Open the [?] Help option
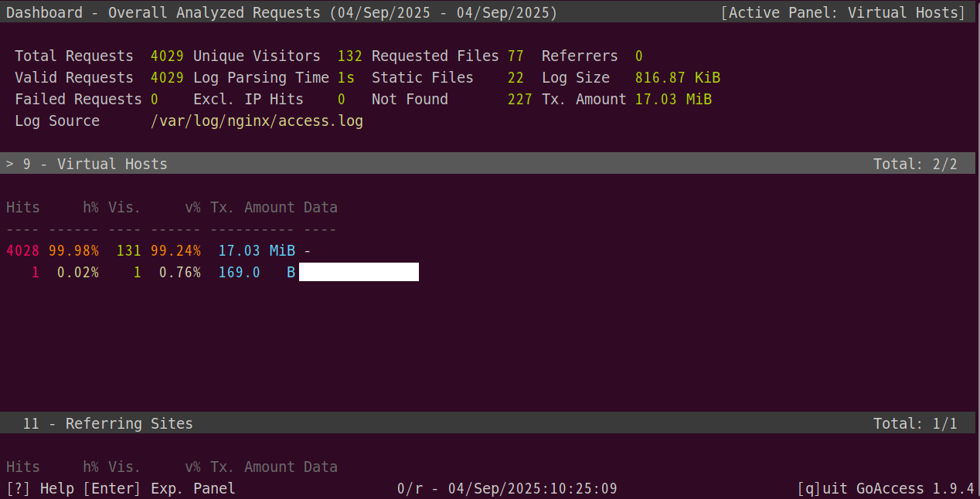980x499 pixels. (40, 488)
